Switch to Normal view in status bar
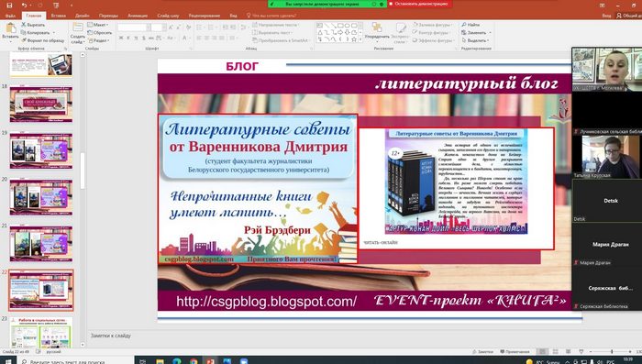Screen dimensions: 642x364 (x=543, y=352)
